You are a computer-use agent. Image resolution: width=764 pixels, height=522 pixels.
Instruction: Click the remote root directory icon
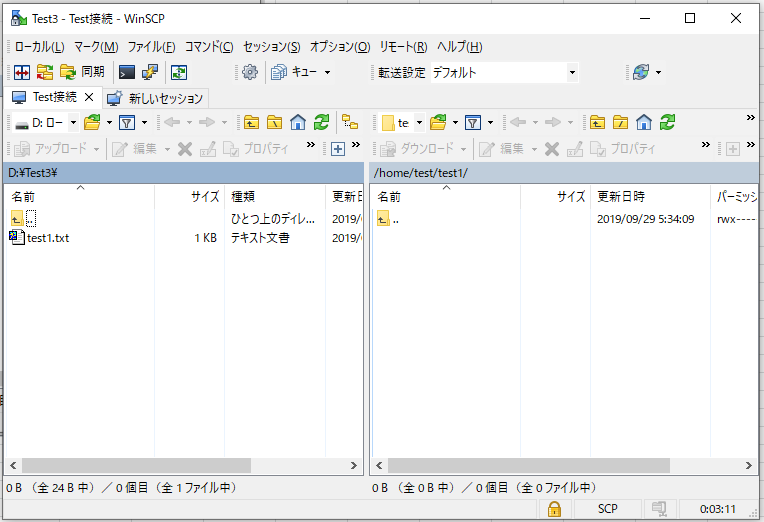[x=620, y=122]
